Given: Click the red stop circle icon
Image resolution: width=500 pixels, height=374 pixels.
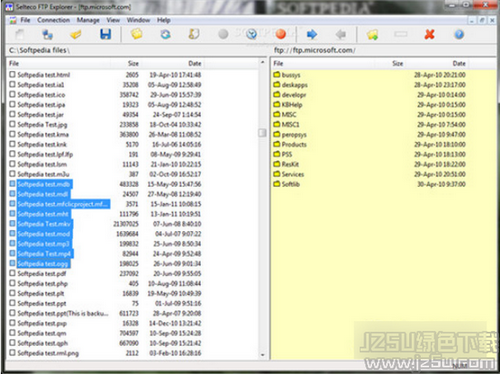Looking at the screenshot, I should tap(281, 34).
